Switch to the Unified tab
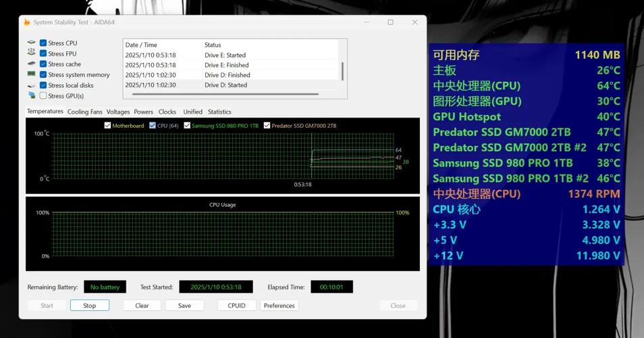Screen dimensions: 644x338 [192, 112]
